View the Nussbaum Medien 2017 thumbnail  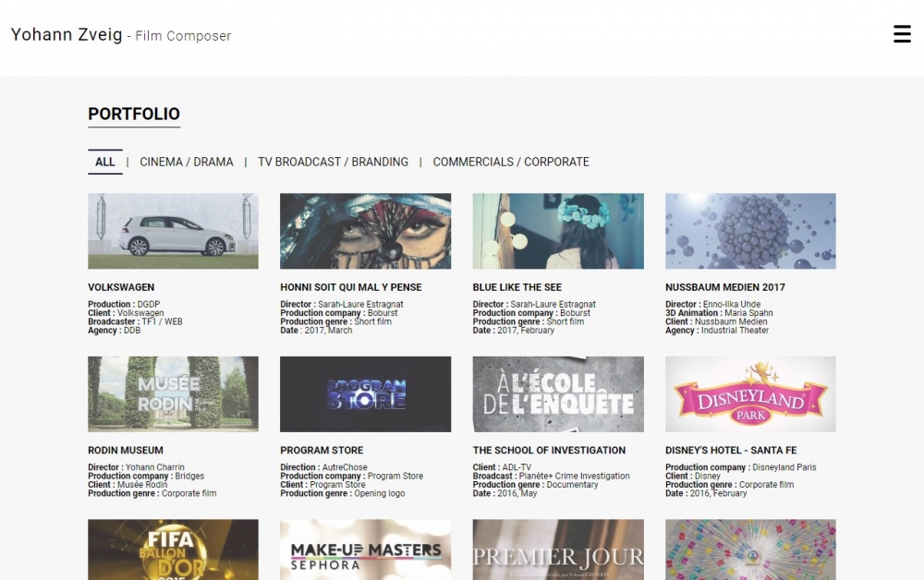click(750, 231)
